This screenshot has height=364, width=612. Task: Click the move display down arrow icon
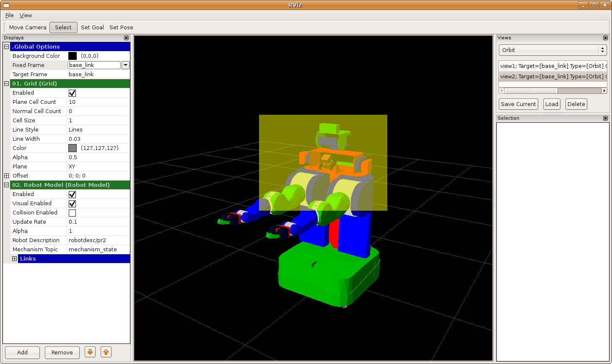[90, 352]
